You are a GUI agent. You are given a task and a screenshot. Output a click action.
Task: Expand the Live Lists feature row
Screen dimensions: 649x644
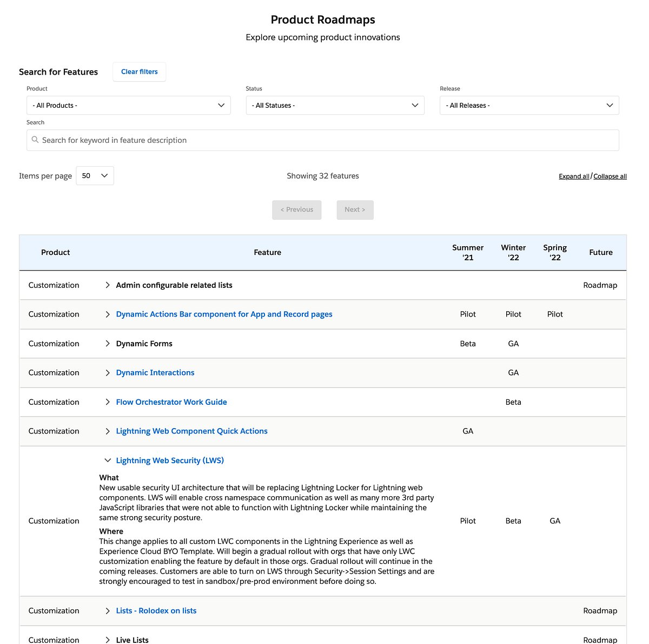pyautogui.click(x=108, y=640)
